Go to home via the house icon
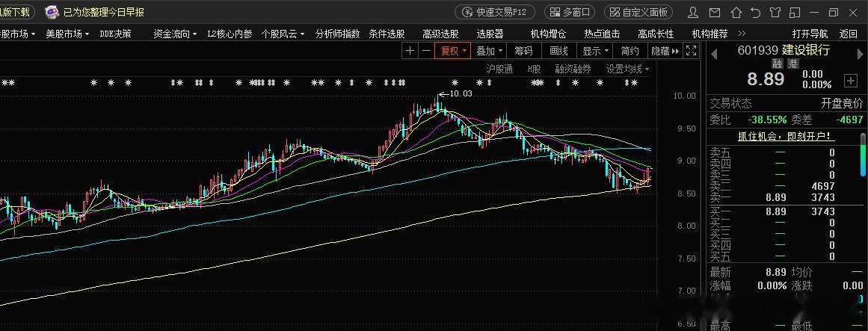This screenshot has height=331, width=868. pyautogui.click(x=736, y=12)
